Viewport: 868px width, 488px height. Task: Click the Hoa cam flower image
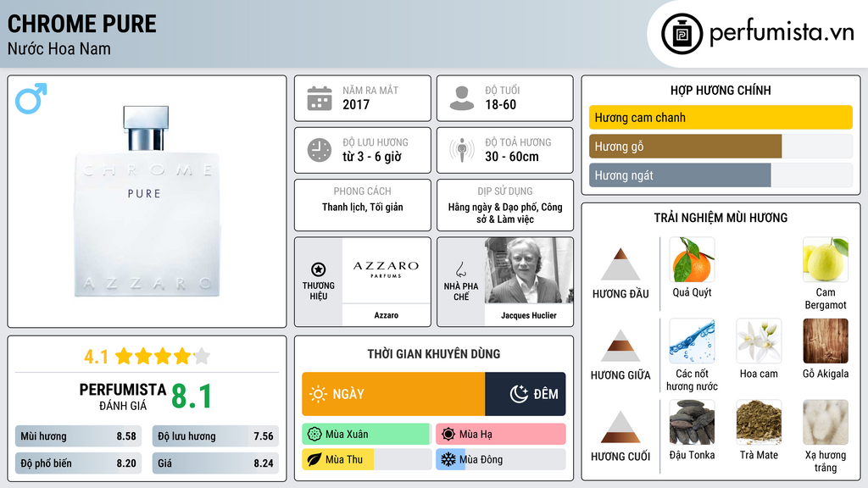pyautogui.click(x=759, y=341)
